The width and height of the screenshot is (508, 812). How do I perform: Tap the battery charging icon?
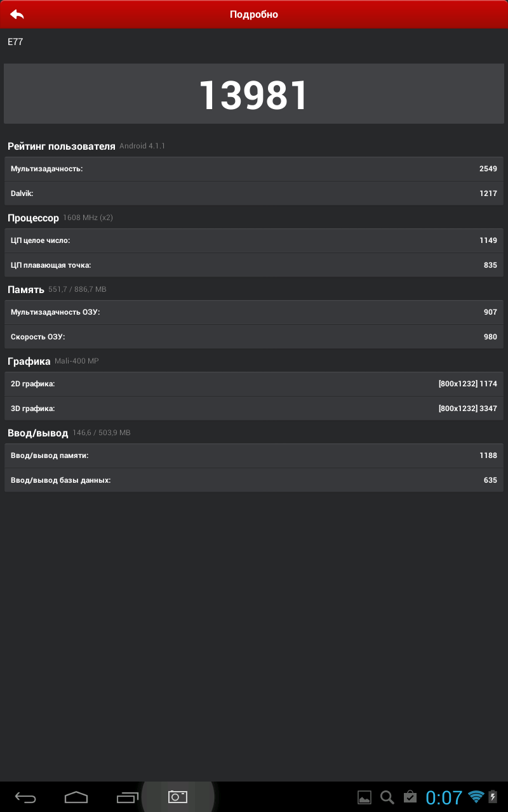click(493, 797)
